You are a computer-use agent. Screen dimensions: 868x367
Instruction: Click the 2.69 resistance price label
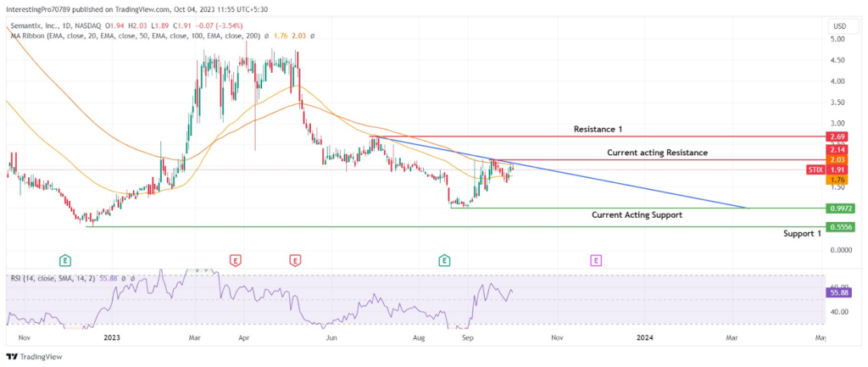click(x=837, y=136)
